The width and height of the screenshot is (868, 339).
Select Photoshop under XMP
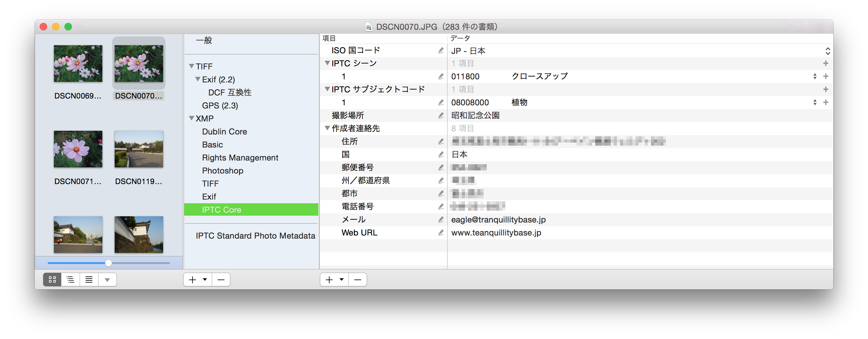pos(223,170)
